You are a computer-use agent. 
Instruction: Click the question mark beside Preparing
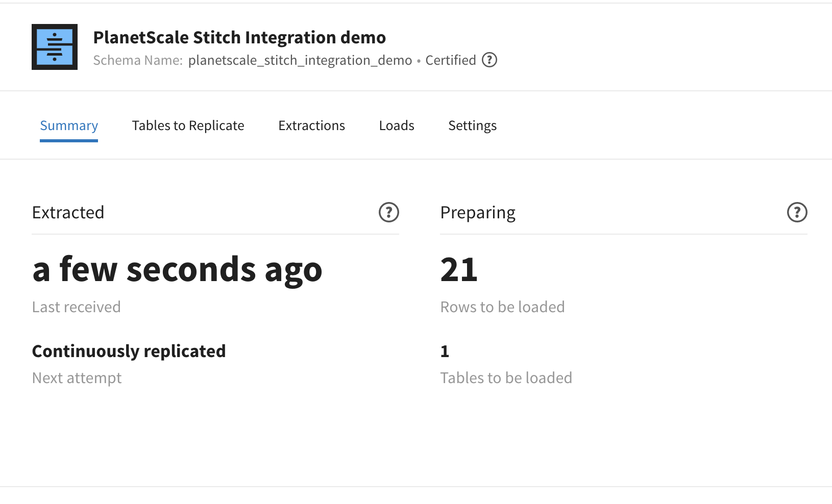[797, 212]
